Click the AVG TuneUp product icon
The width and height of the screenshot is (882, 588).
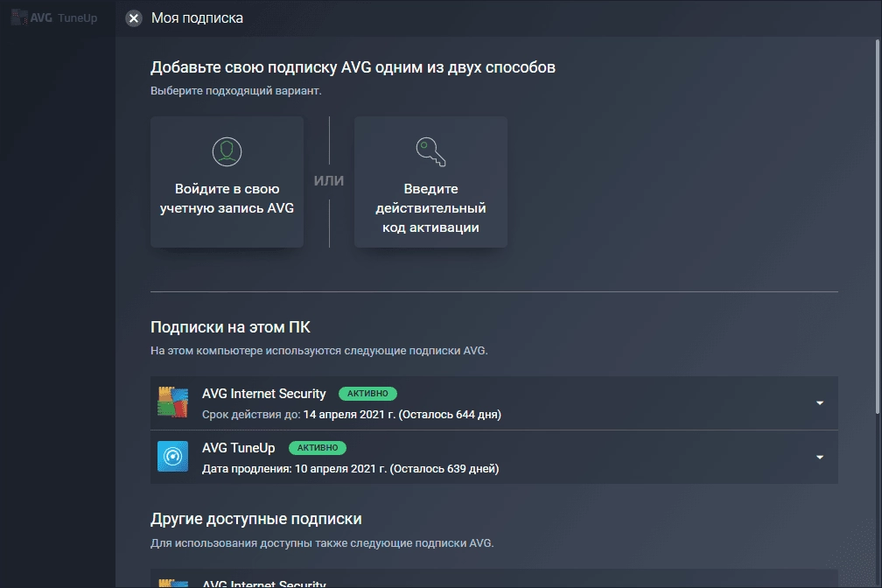(x=172, y=457)
